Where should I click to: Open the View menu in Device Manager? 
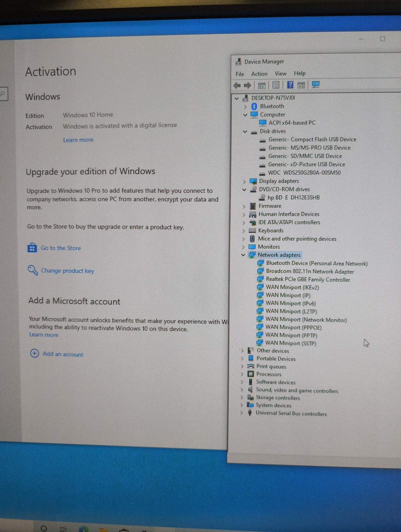(x=281, y=73)
